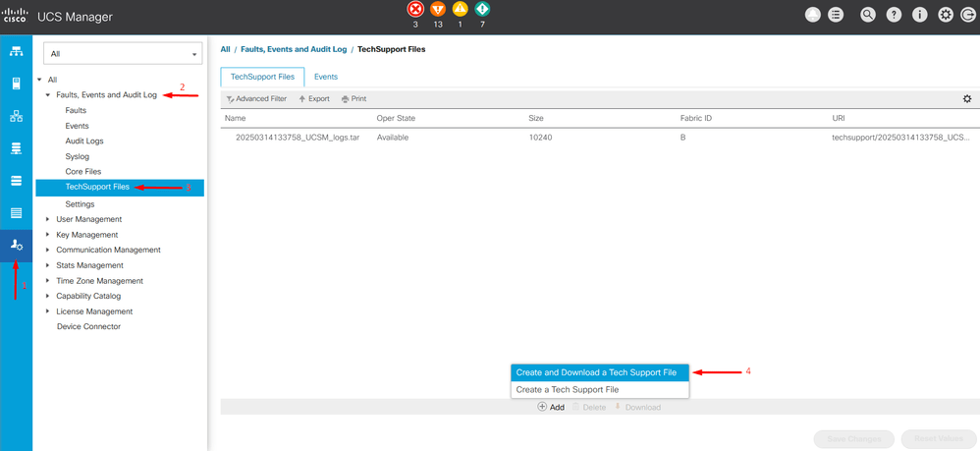
Task: Click the search magnifier header icon
Action: pos(867,16)
